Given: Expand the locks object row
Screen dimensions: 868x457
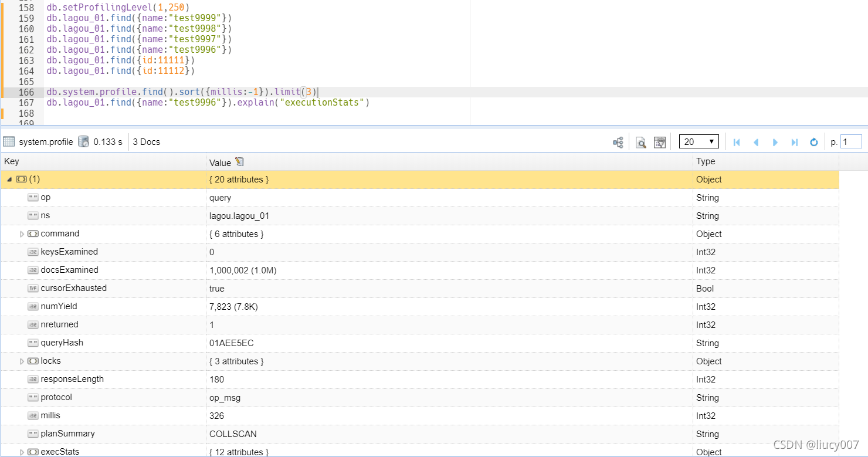Looking at the screenshot, I should 22,361.
